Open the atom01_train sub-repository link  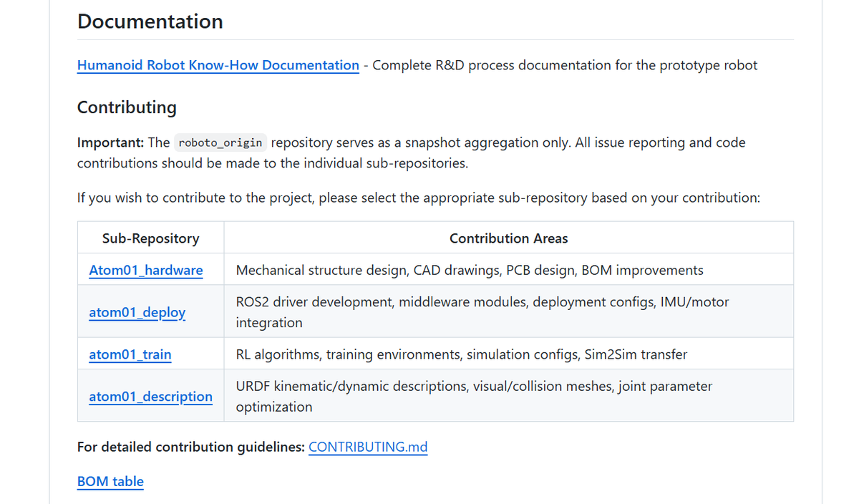(130, 354)
